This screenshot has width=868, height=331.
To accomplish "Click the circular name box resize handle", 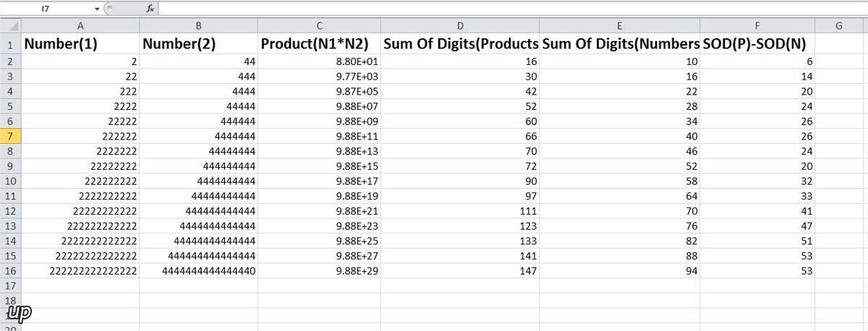I will 109,9.
